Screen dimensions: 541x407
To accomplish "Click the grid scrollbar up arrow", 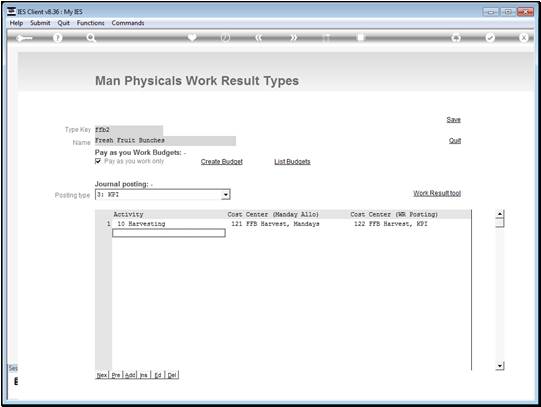I will pos(500,214).
